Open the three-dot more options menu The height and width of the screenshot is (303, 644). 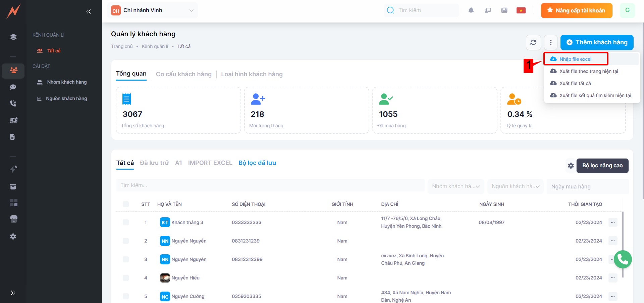[550, 42]
